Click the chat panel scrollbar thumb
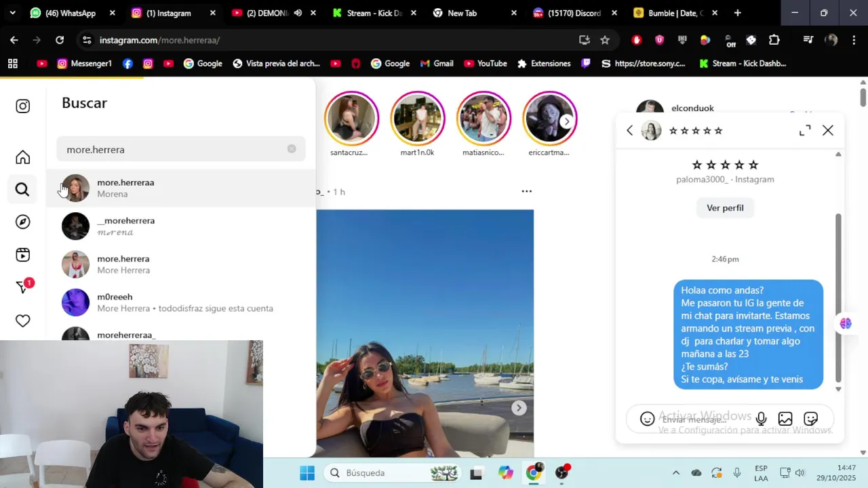Screen dimensions: 868x488 point(838,298)
